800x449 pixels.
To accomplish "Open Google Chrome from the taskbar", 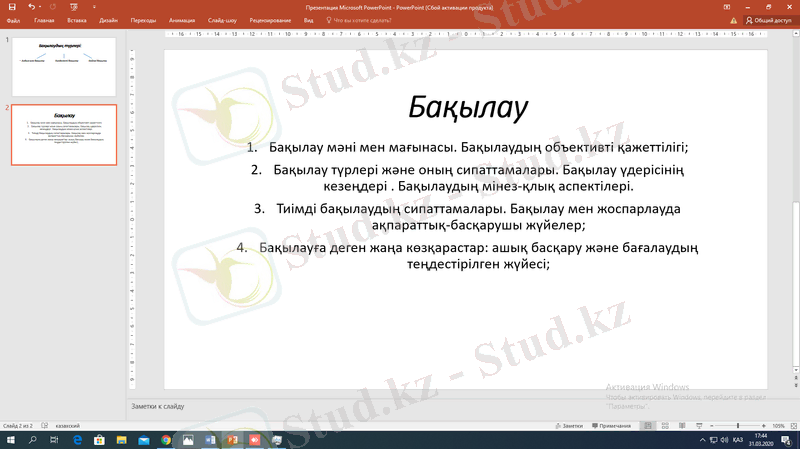I will click(166, 440).
